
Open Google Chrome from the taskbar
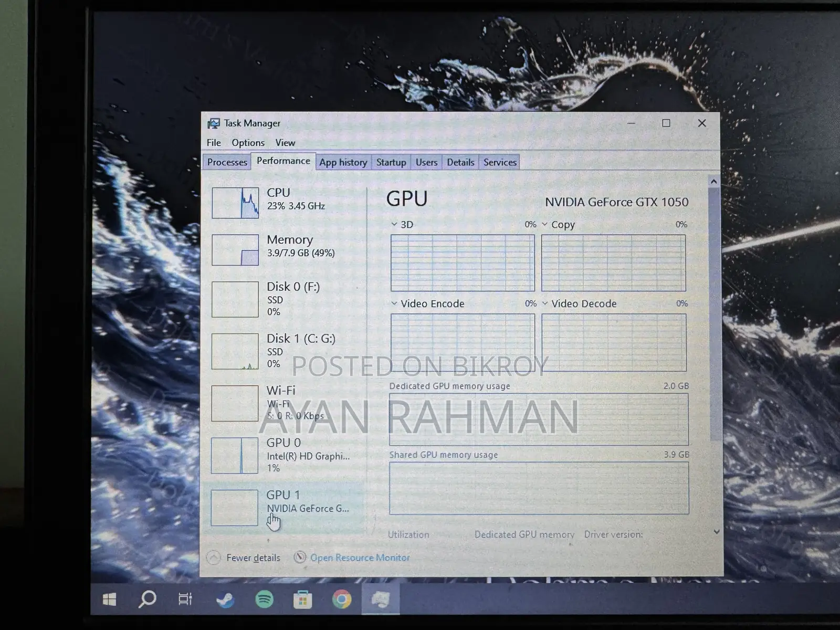(x=341, y=599)
